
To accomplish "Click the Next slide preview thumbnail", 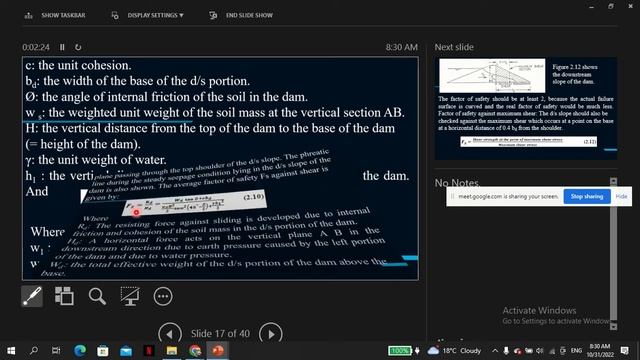I will point(526,109).
